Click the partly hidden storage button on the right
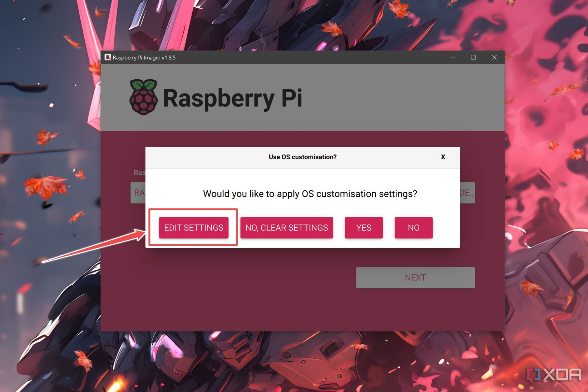 [467, 193]
